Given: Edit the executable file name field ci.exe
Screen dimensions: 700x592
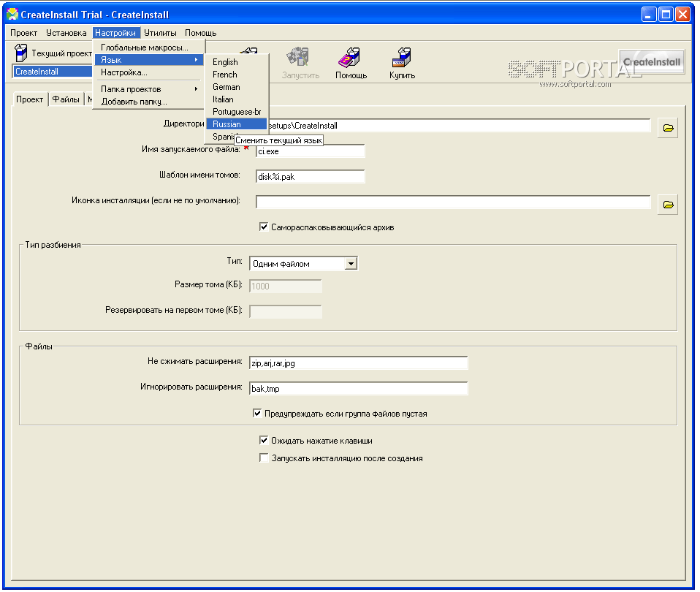Looking at the screenshot, I should (x=311, y=151).
